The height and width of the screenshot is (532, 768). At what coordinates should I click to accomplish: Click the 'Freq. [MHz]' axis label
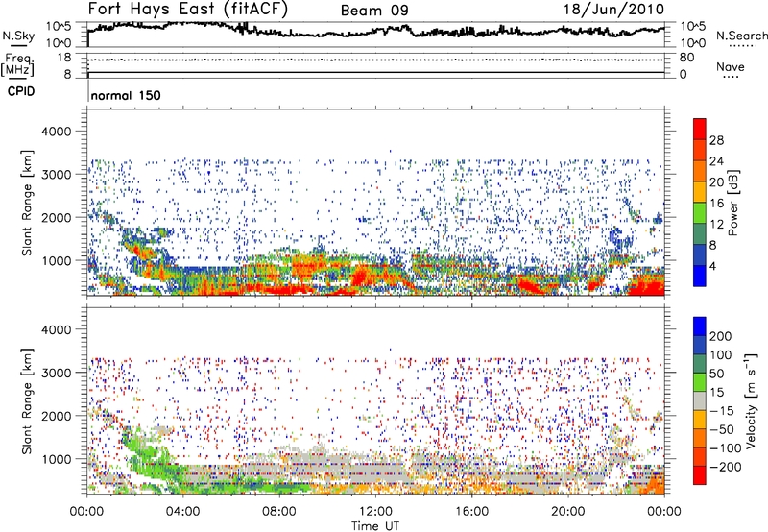point(17,64)
